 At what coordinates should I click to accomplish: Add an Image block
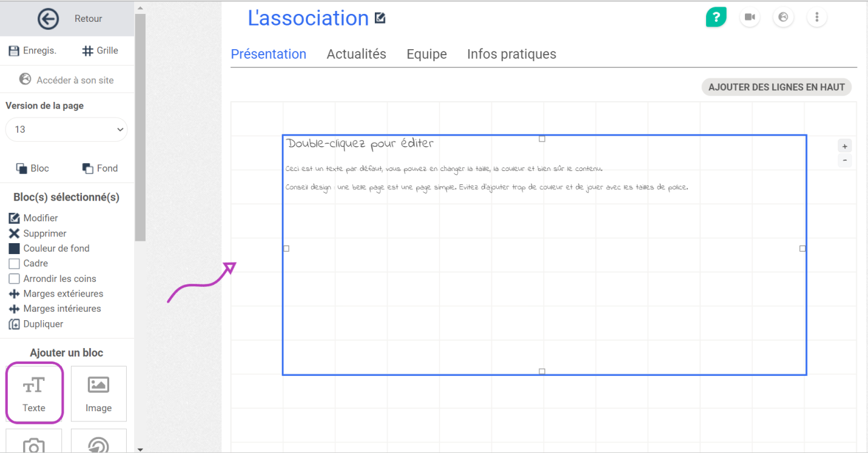(98, 393)
